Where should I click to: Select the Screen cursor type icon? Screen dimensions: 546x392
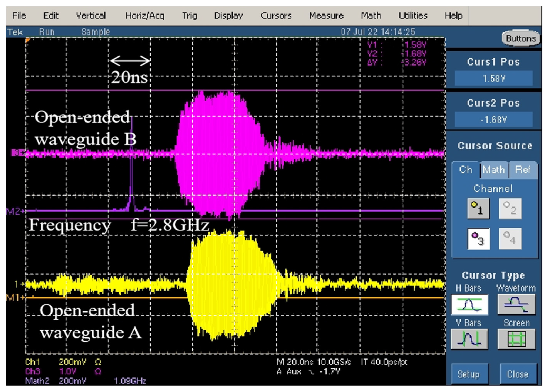(x=516, y=339)
